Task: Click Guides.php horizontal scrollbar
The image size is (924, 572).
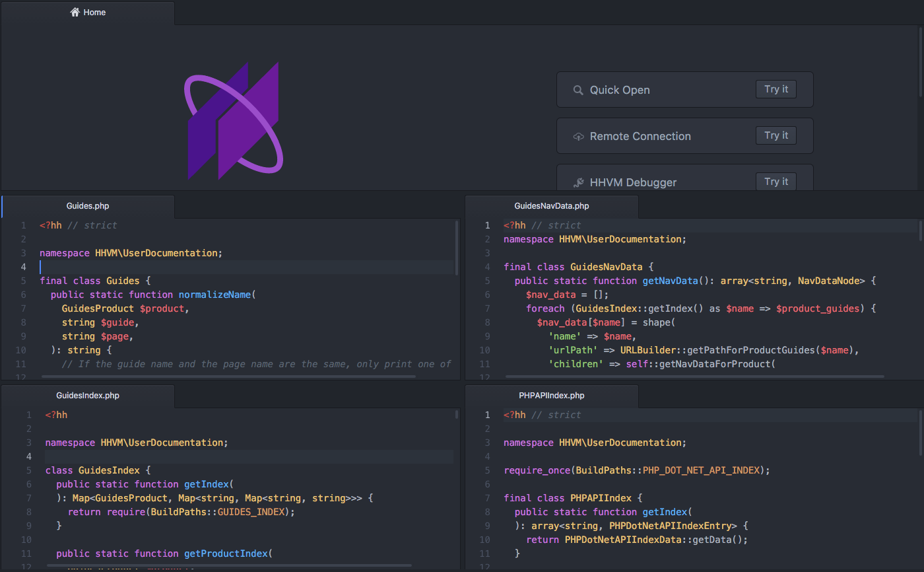Action: point(228,376)
